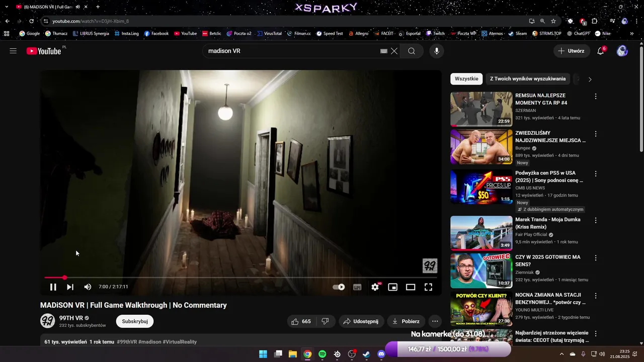Click the #madison hashtag
The width and height of the screenshot is (644, 362).
(150, 342)
